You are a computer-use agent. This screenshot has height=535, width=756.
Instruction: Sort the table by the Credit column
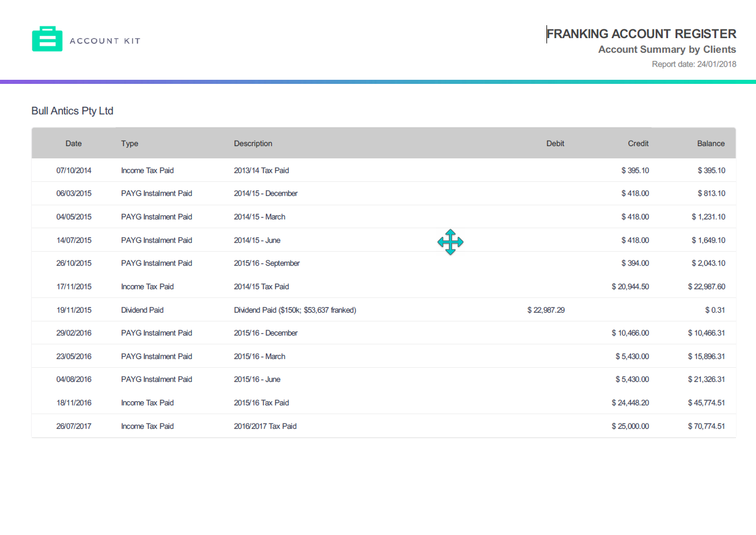[x=638, y=143]
